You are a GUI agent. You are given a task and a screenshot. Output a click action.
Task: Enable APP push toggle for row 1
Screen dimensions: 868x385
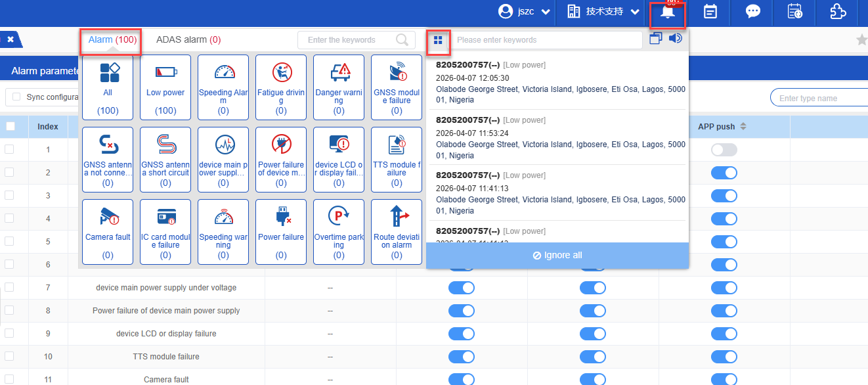point(724,150)
